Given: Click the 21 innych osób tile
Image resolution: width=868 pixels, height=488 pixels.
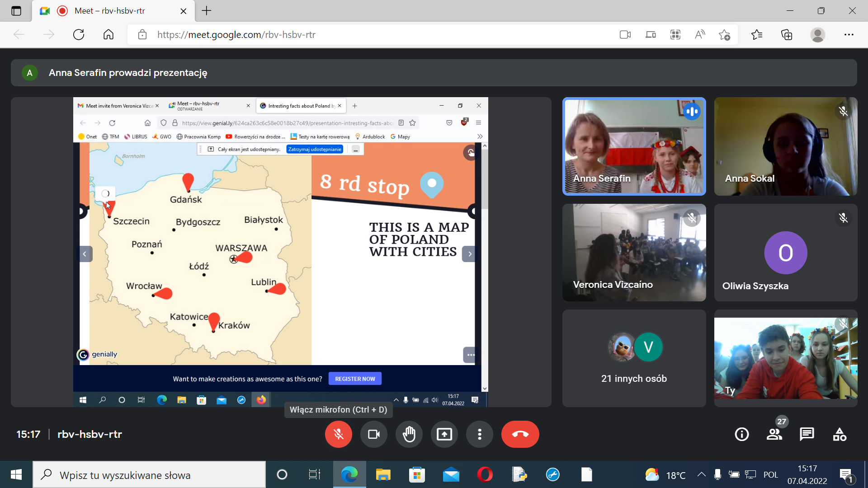Looking at the screenshot, I should click(x=634, y=358).
